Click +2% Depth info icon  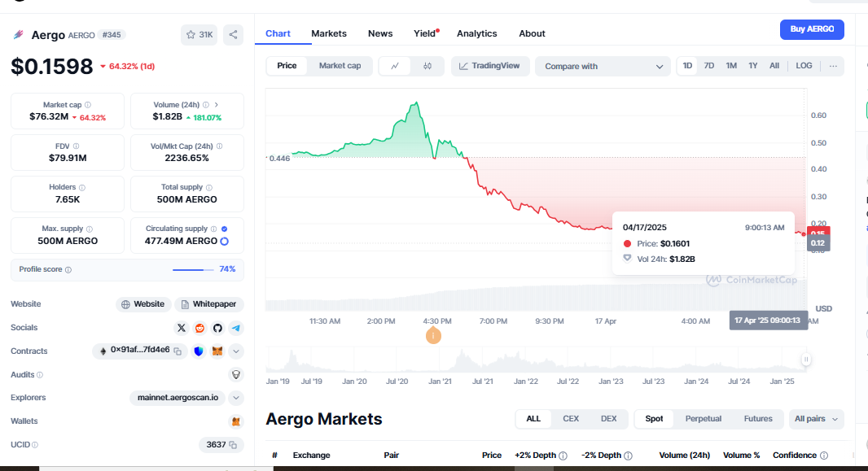[x=563, y=456]
